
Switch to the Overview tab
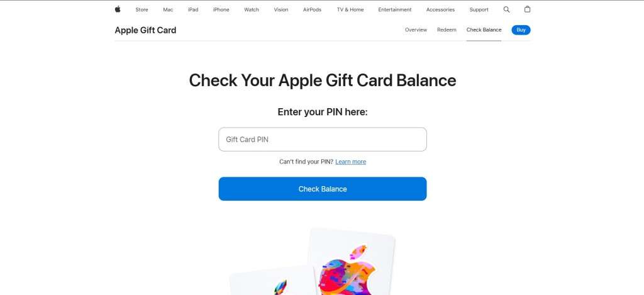tap(416, 30)
